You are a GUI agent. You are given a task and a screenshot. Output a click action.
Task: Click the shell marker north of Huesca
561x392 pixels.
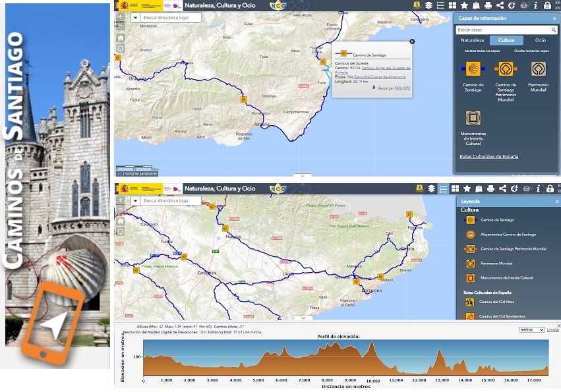(225, 228)
